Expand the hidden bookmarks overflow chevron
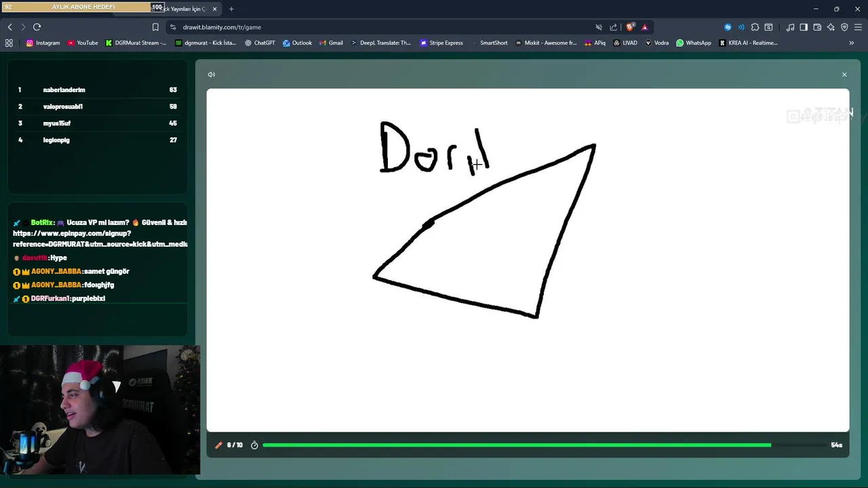Viewport: 868px width, 488px height. tap(852, 43)
